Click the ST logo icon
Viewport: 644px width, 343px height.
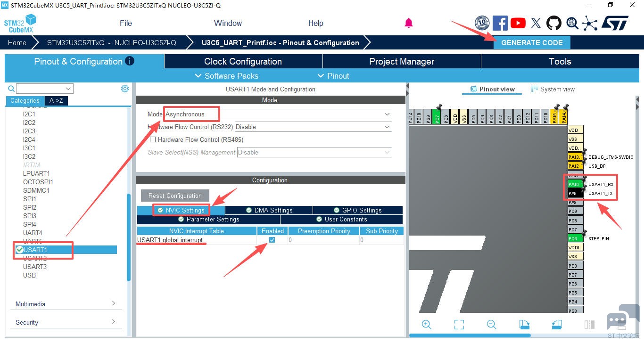click(x=615, y=23)
